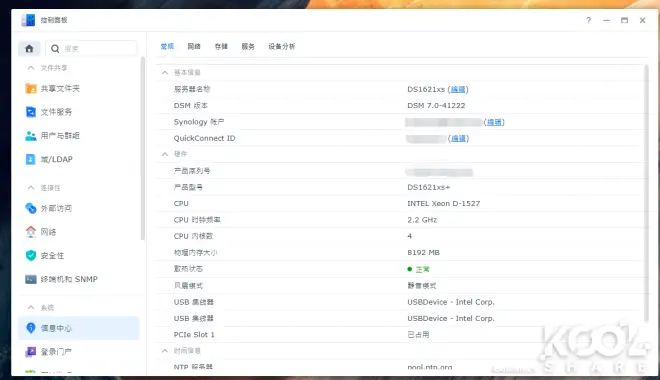Screen dimensions: 660x380
Task: Edit the Synology account link
Action: (x=494, y=122)
